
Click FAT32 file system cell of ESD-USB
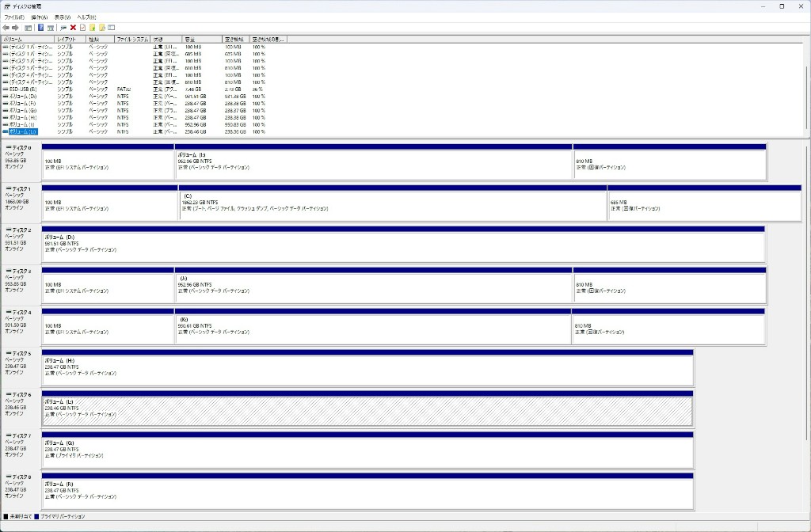tap(124, 89)
